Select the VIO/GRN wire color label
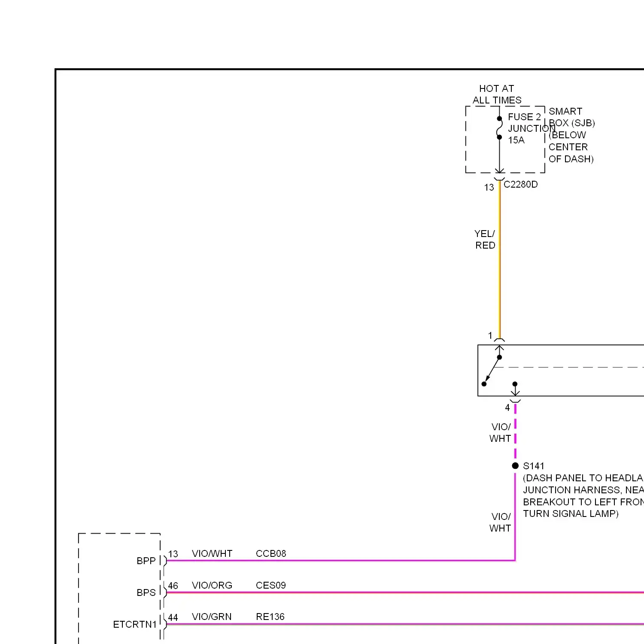644x644 pixels. (212, 617)
